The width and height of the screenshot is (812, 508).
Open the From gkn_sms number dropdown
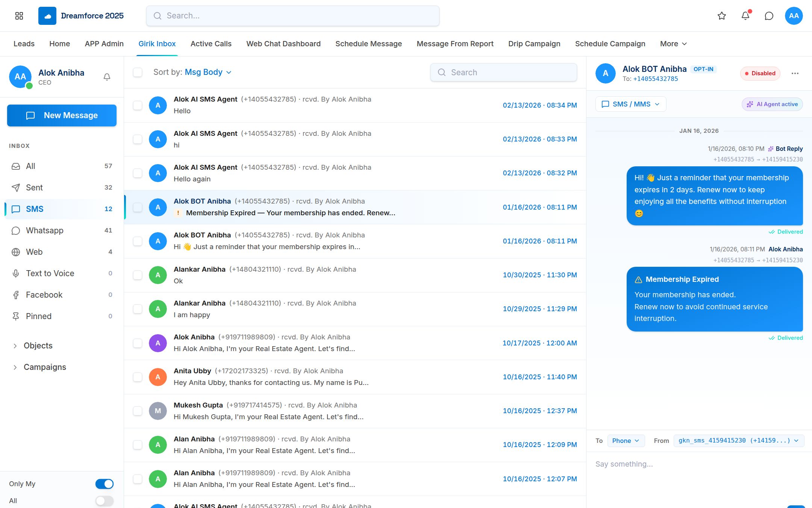(739, 441)
